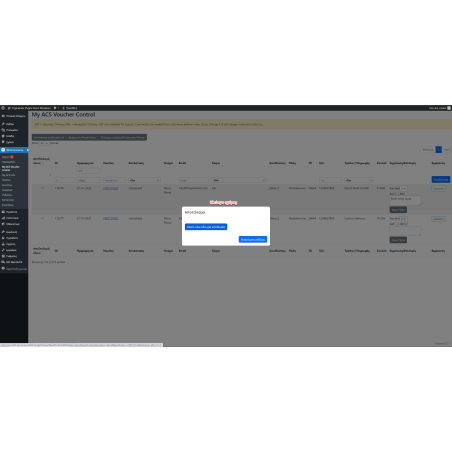Toggle the select-all checkbox in the table header
This screenshot has width=452, height=452.
[x=43, y=163]
